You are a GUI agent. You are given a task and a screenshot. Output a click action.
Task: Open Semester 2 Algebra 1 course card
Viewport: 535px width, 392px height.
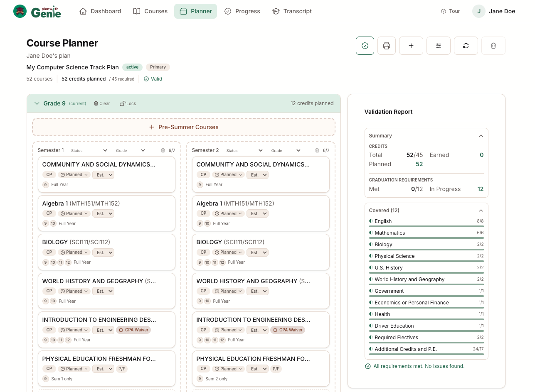[261, 213]
